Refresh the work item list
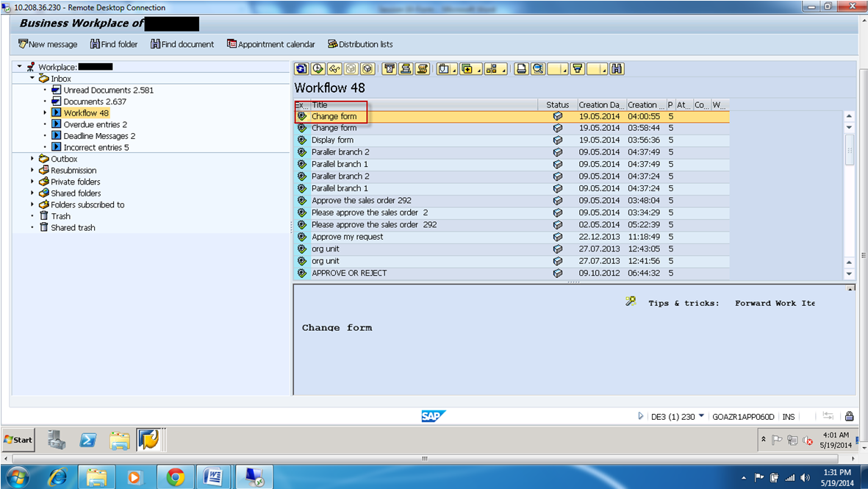This screenshot has height=489, width=868. click(x=301, y=68)
